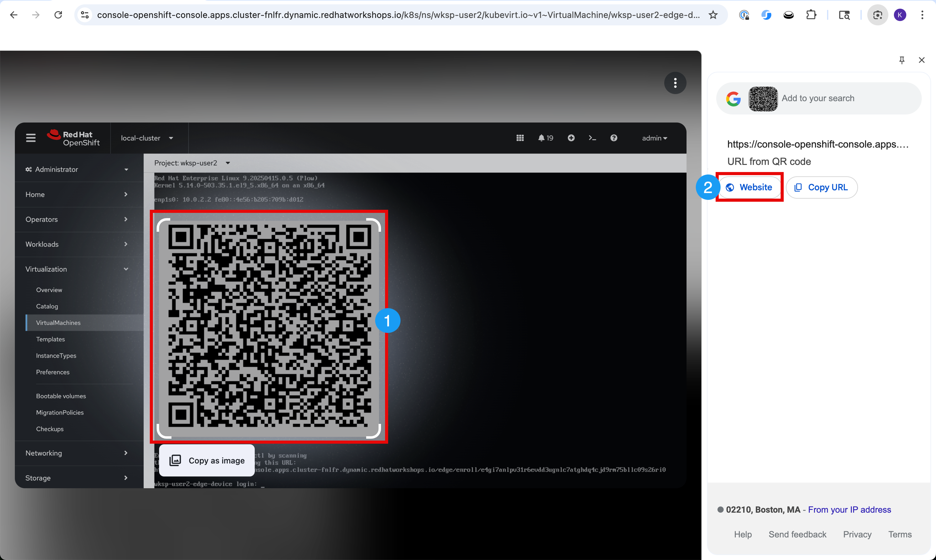Screen dimensions: 936x560
Task: Click the Google Lens camera toolbar icon
Action: [877, 15]
